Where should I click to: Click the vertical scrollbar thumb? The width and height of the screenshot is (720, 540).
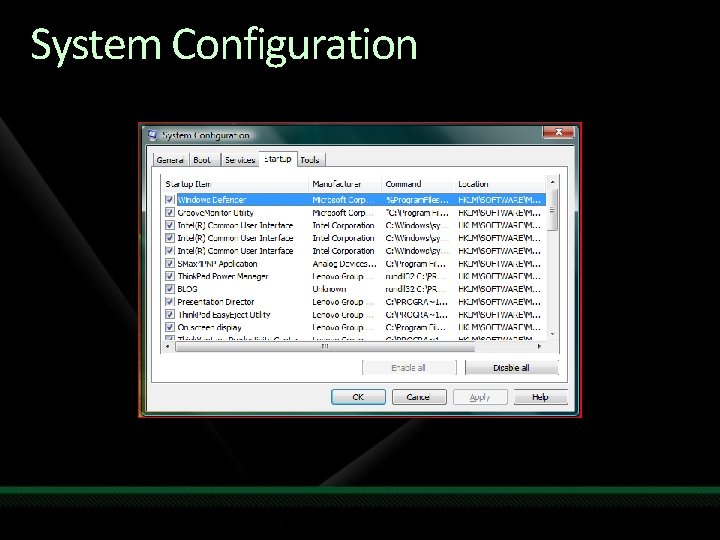(x=552, y=210)
